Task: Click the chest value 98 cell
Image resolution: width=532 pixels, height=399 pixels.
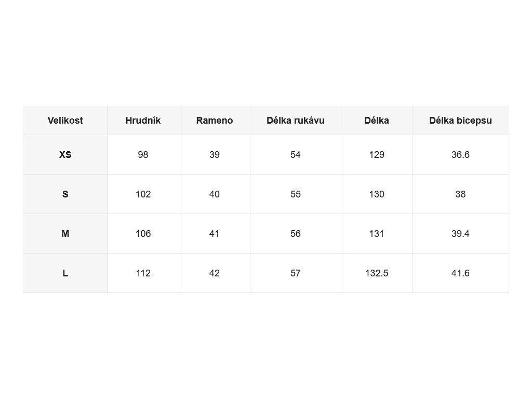Action: (x=143, y=155)
